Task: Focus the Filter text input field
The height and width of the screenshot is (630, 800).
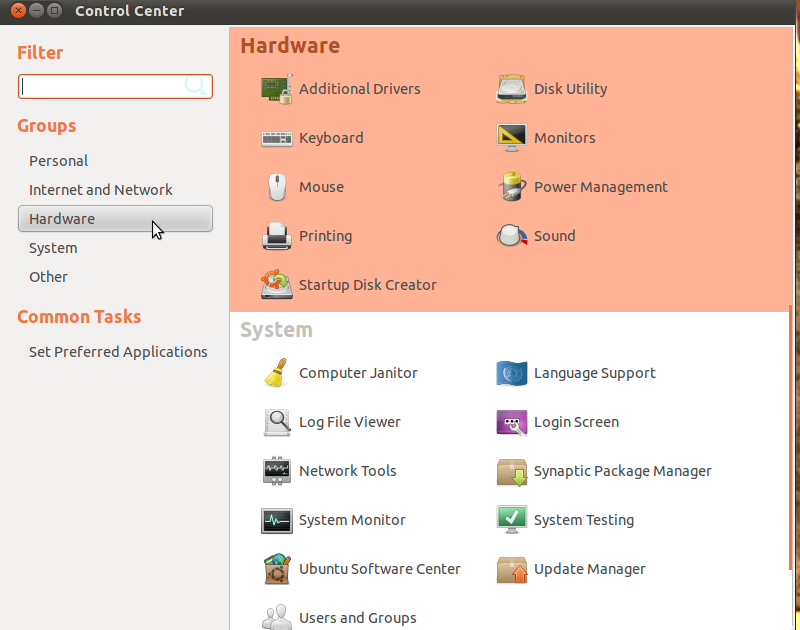Action: [x=115, y=86]
